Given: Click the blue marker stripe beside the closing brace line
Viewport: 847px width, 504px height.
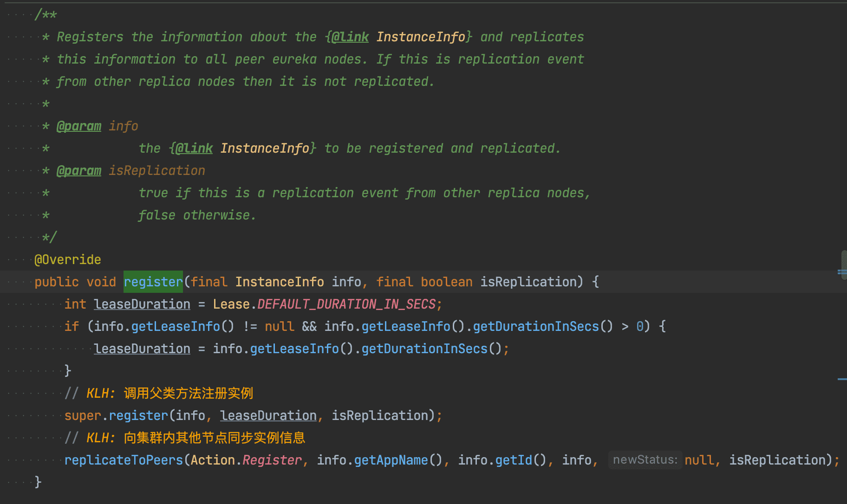Looking at the screenshot, I should pos(842,379).
